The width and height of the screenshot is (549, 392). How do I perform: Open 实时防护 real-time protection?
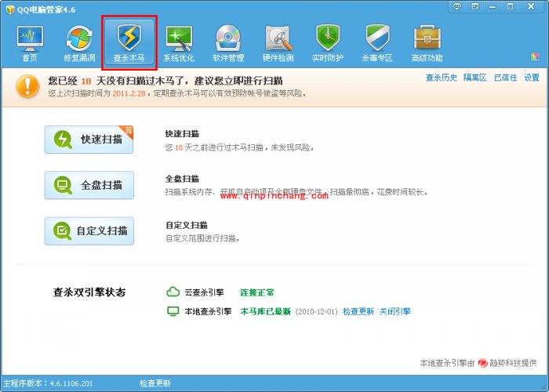(328, 44)
